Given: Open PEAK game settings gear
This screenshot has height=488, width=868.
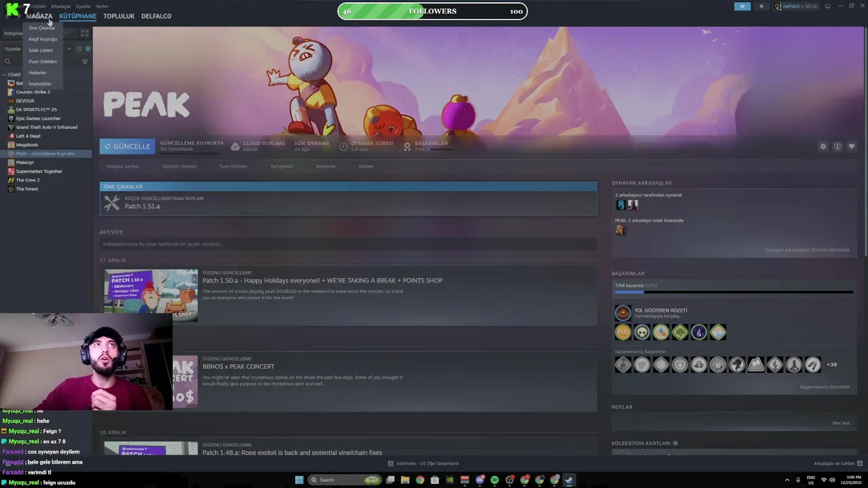Looking at the screenshot, I should (823, 146).
